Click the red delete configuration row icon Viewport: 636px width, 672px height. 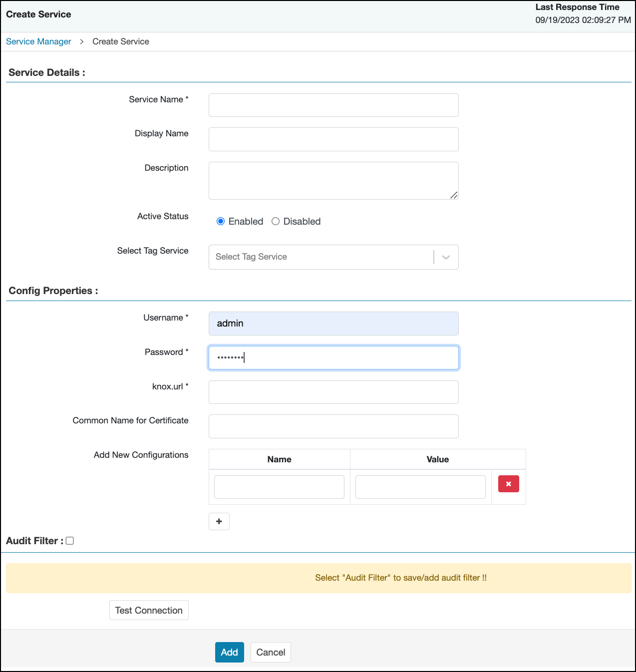[x=508, y=484]
